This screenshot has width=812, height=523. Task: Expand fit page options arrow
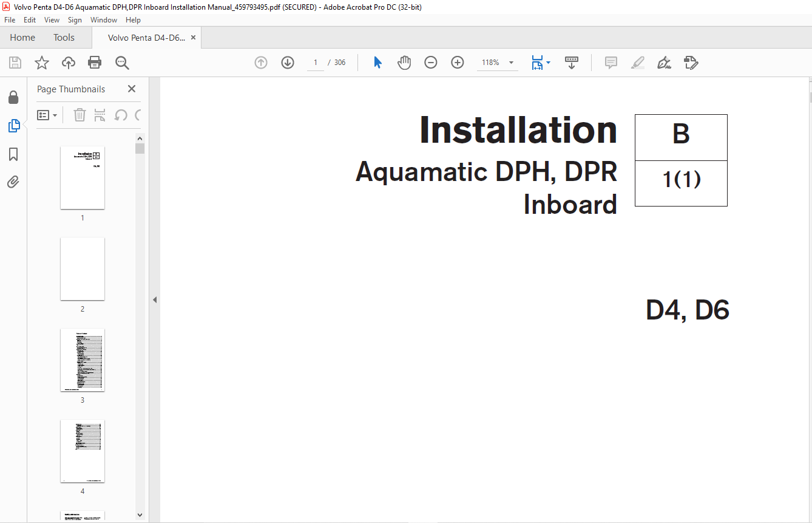[548, 63]
